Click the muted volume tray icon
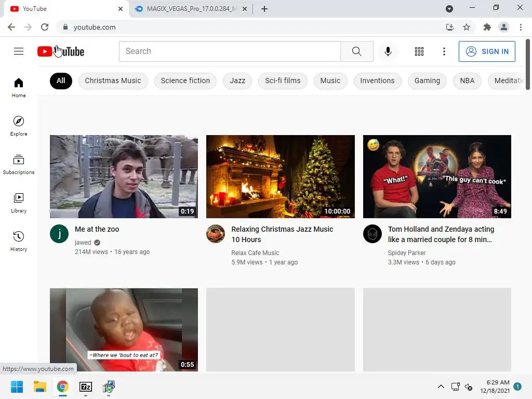532x399 pixels. (469, 387)
